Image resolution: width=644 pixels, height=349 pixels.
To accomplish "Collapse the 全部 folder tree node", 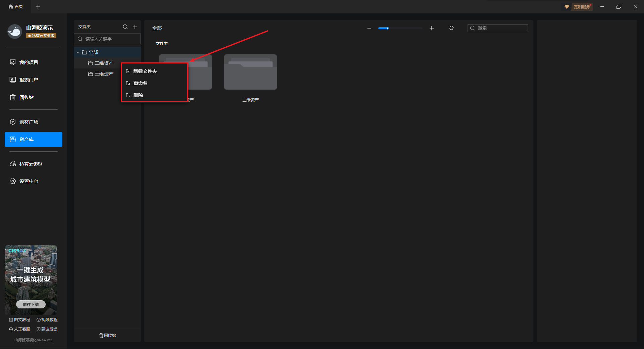I will coord(78,52).
